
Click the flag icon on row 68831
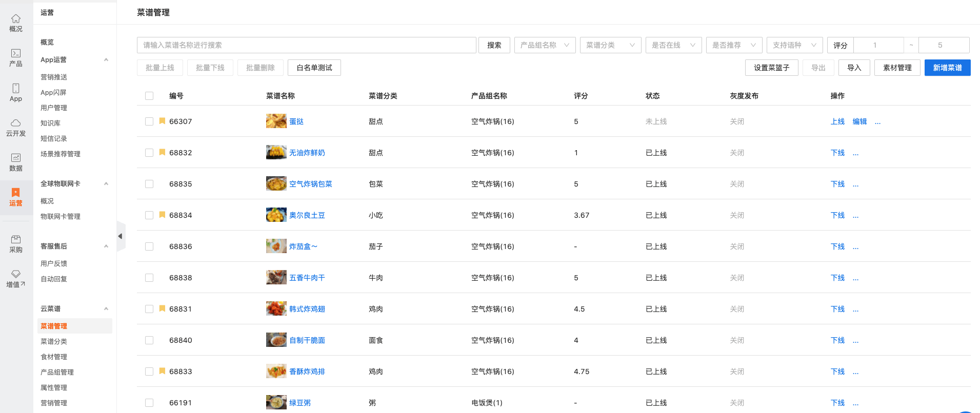(162, 308)
